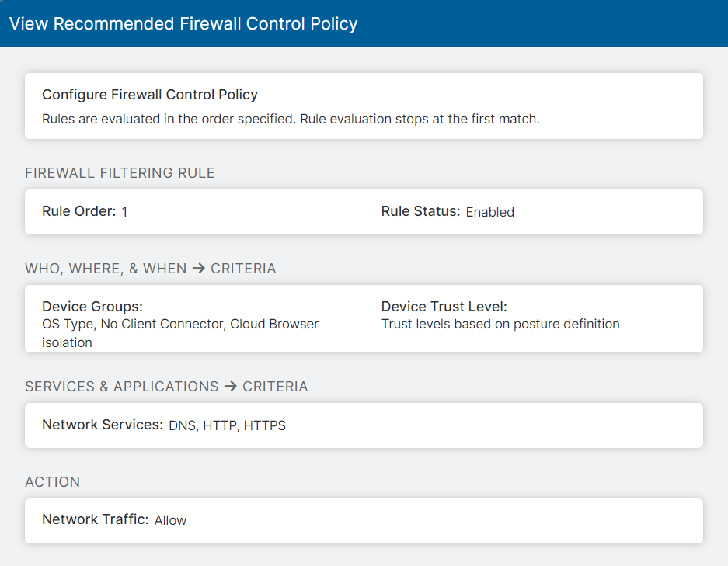
Task: Click the HTTP network service label
Action: point(221,425)
